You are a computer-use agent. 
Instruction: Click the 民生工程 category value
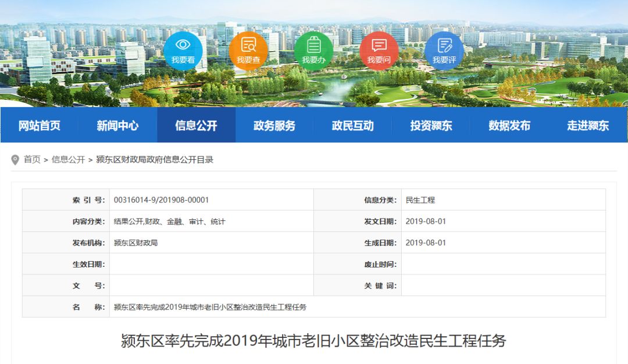pyautogui.click(x=420, y=200)
